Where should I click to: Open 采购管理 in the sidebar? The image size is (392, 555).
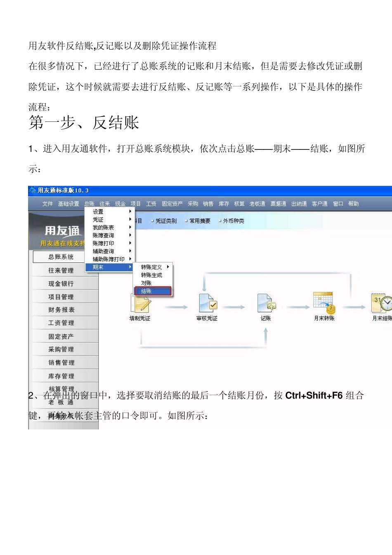pos(65,349)
